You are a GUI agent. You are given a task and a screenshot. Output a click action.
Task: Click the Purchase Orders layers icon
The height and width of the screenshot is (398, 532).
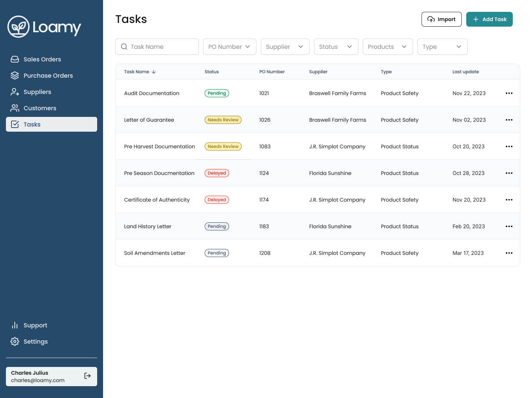[15, 75]
